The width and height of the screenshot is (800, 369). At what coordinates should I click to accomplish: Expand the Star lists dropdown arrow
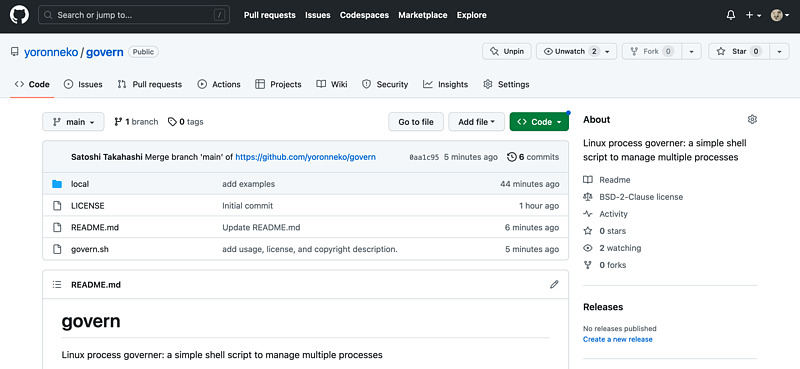(x=779, y=51)
